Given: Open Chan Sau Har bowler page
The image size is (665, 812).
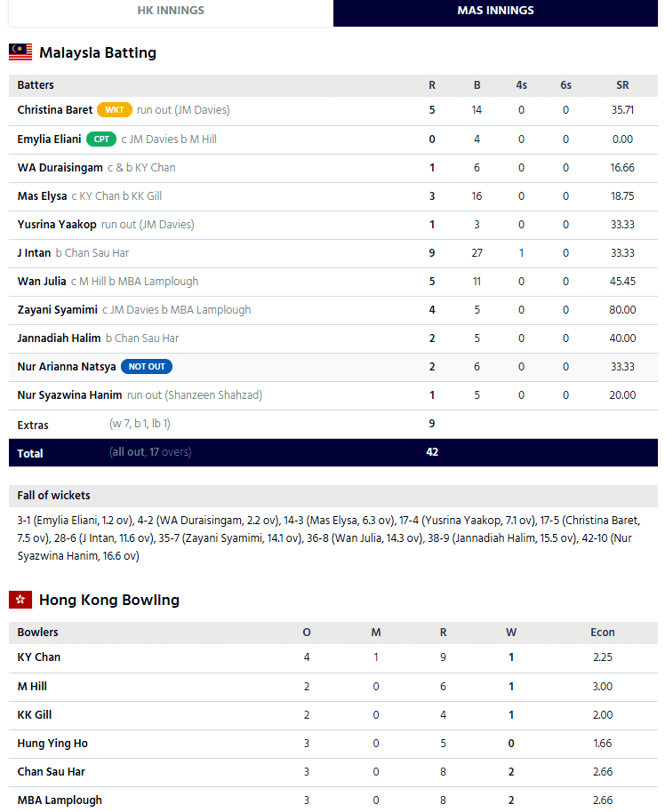Looking at the screenshot, I should [51, 771].
